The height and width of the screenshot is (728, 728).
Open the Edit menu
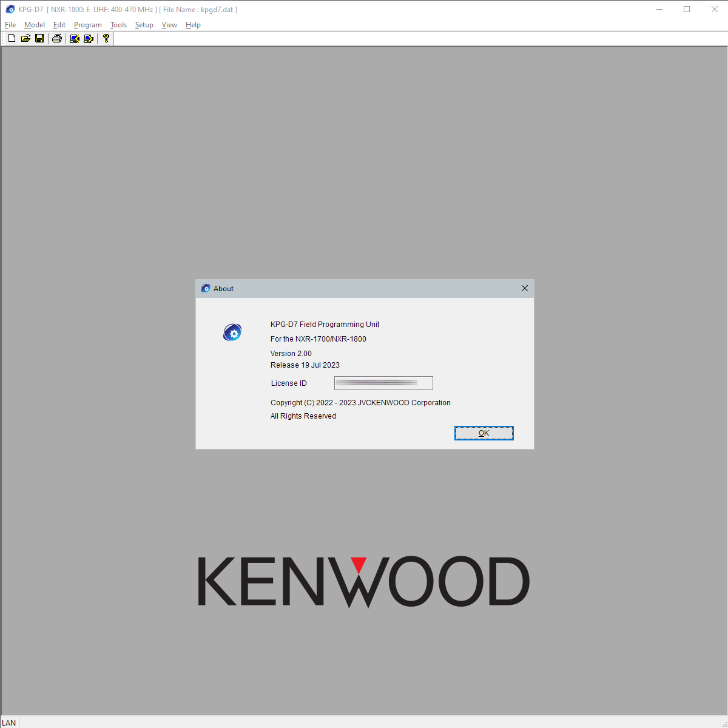point(59,25)
